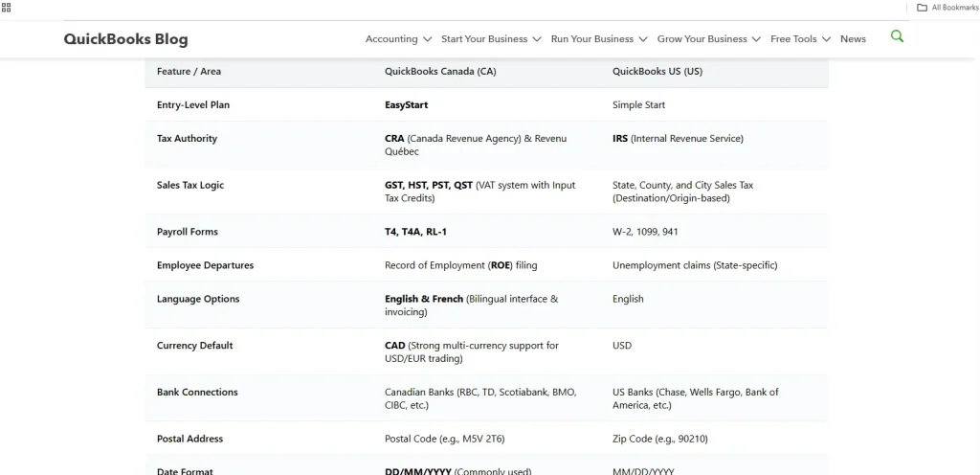Click the CAD multi-currency support cell
This screenshot has height=475, width=980.
(472, 351)
